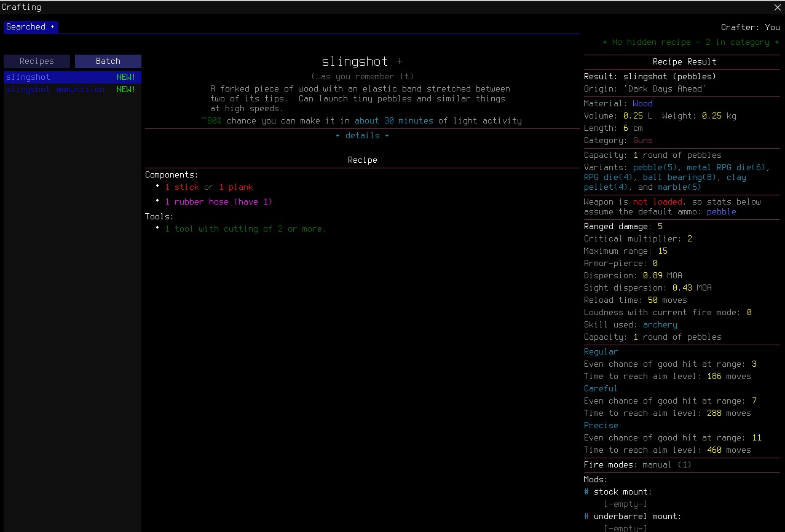Click '1 stick' component
This screenshot has height=532, width=785.
pyautogui.click(x=182, y=187)
